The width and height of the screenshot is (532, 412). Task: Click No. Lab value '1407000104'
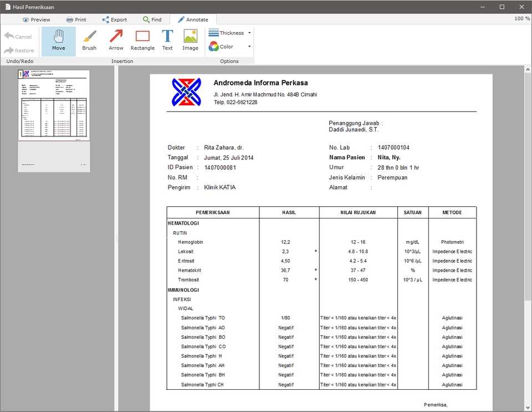[x=393, y=147]
